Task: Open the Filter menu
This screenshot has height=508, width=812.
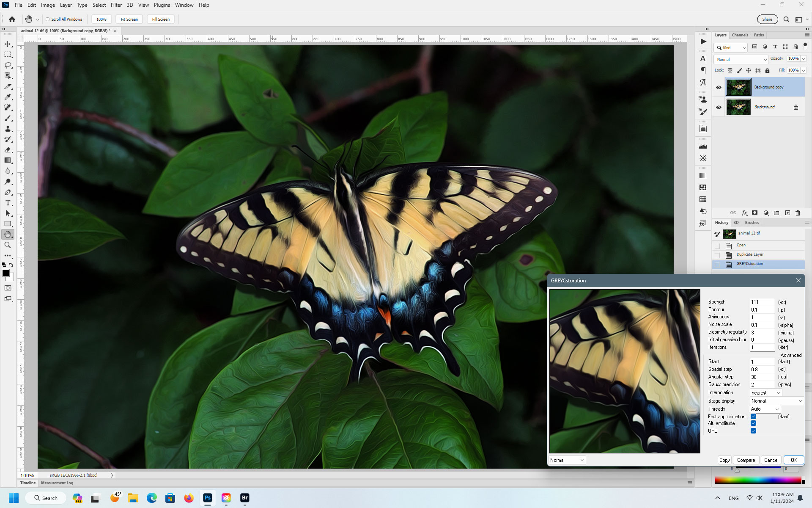Action: click(x=116, y=5)
